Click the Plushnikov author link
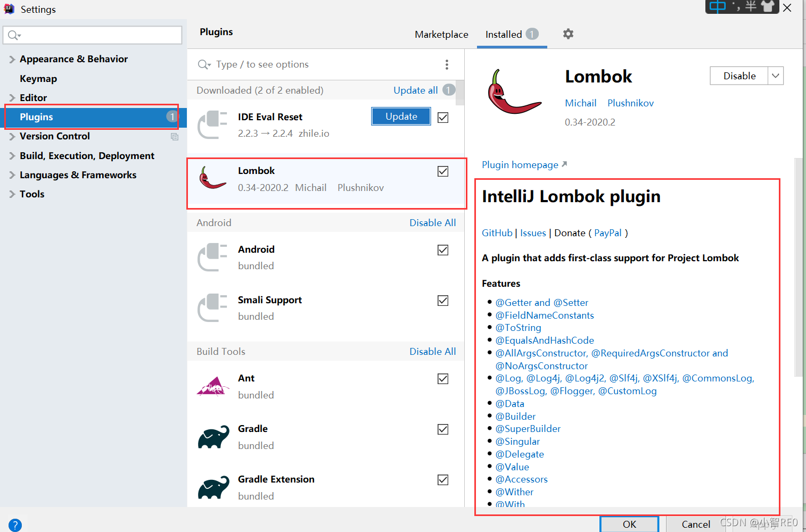Viewport: 806px width, 532px height. click(630, 103)
